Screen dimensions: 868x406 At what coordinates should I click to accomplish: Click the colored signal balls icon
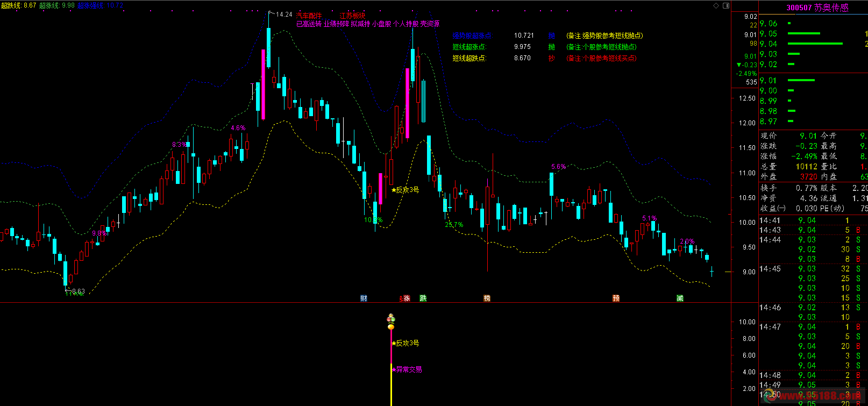coord(391,322)
